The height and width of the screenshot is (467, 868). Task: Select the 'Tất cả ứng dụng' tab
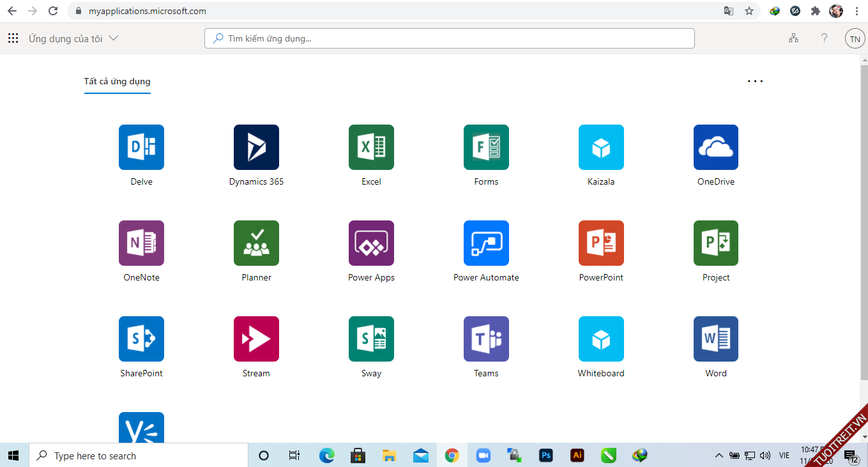point(118,81)
